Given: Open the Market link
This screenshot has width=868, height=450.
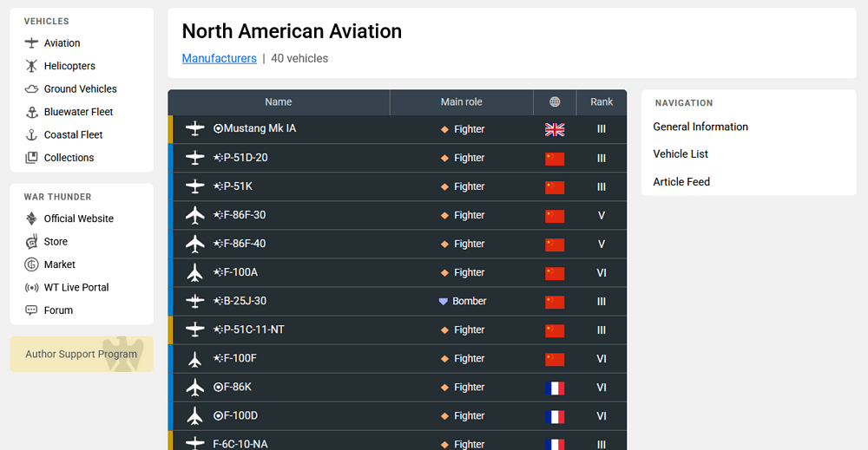Looking at the screenshot, I should (x=60, y=264).
